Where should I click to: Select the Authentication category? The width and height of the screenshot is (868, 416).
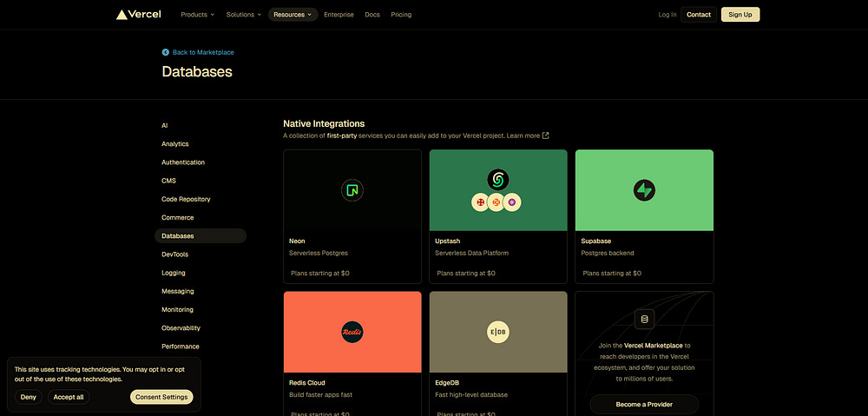click(x=183, y=162)
